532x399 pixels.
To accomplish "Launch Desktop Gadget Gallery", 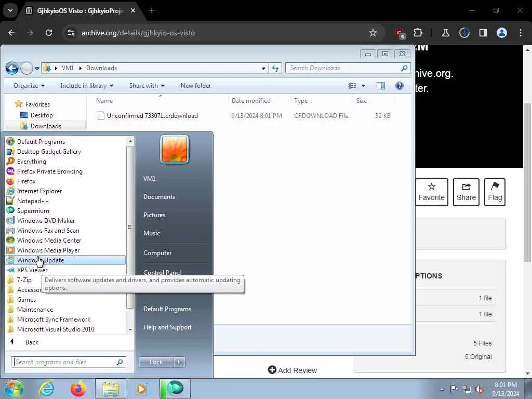I will tap(49, 152).
